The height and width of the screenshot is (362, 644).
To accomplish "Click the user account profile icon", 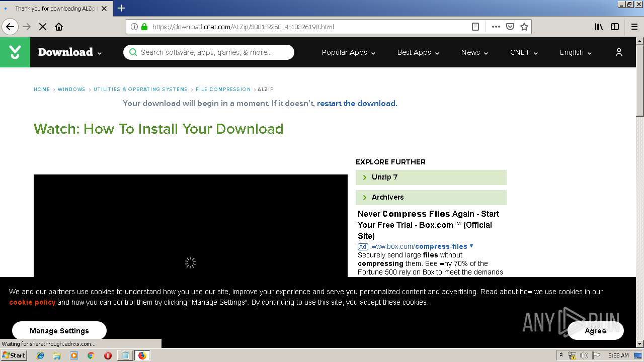I will coord(619,52).
